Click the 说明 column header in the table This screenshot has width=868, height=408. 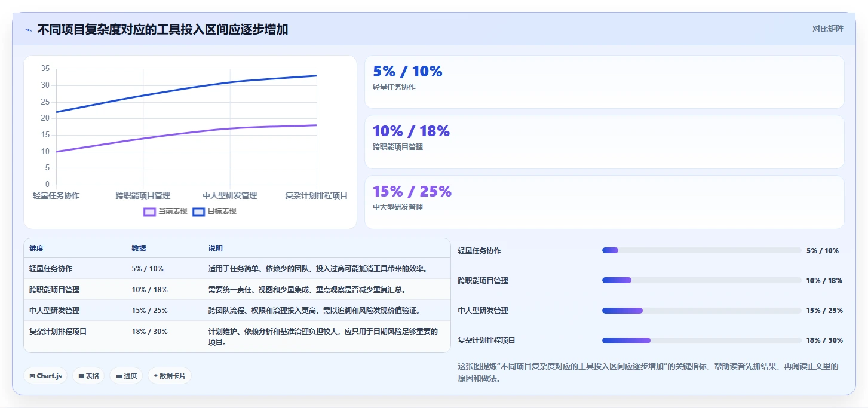tap(215, 249)
